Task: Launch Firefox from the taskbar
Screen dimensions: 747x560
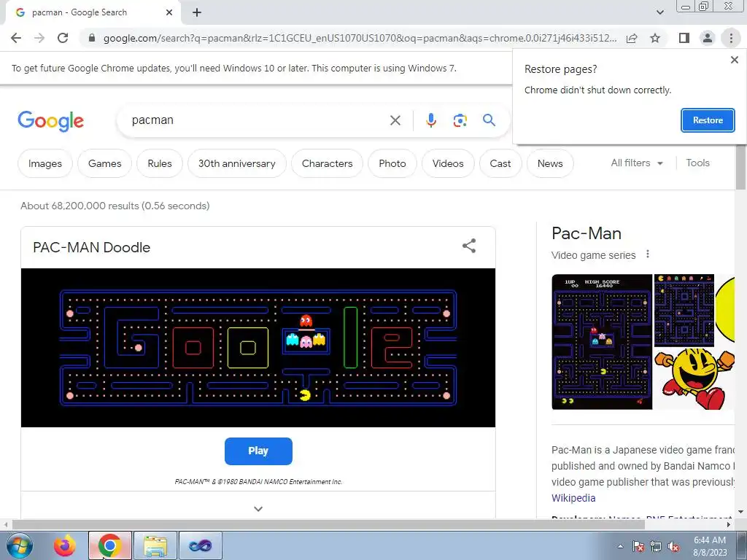Action: [65, 545]
